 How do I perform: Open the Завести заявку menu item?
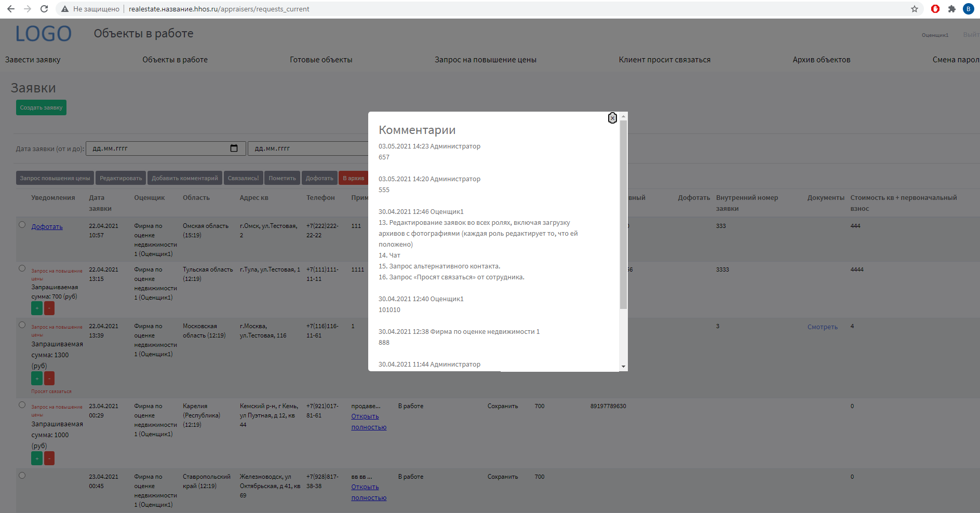pos(33,60)
